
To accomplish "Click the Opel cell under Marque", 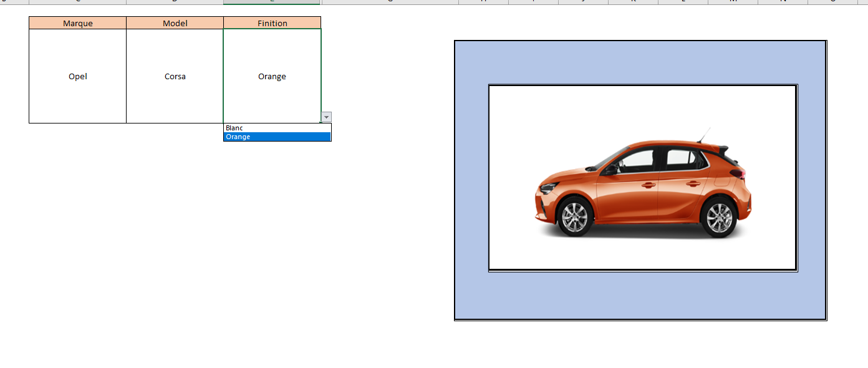I will pyautogui.click(x=78, y=76).
